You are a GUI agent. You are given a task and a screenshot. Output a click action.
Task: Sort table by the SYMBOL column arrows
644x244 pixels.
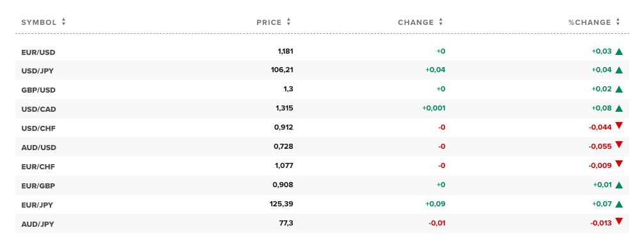tap(64, 22)
